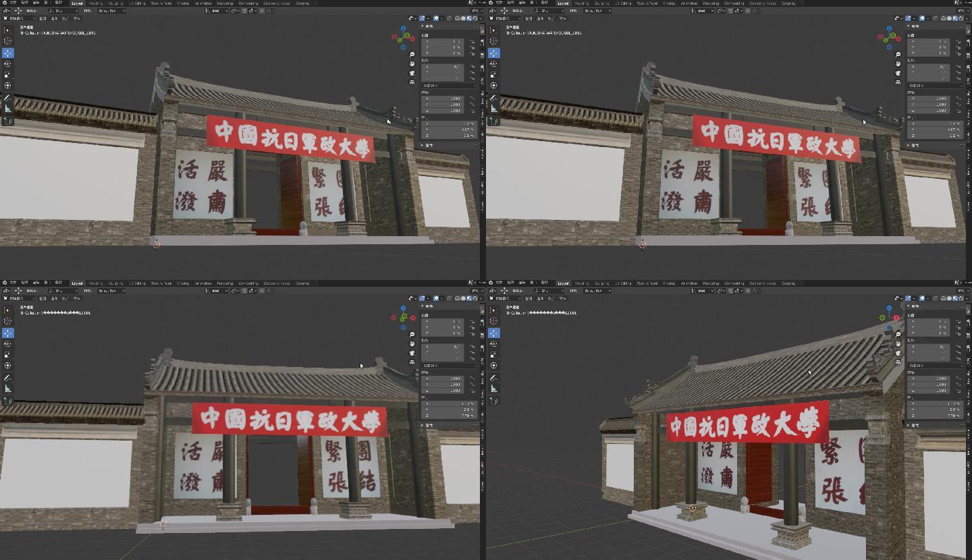Click Location X field in top-left sidebar
972x560 pixels.
click(443, 41)
